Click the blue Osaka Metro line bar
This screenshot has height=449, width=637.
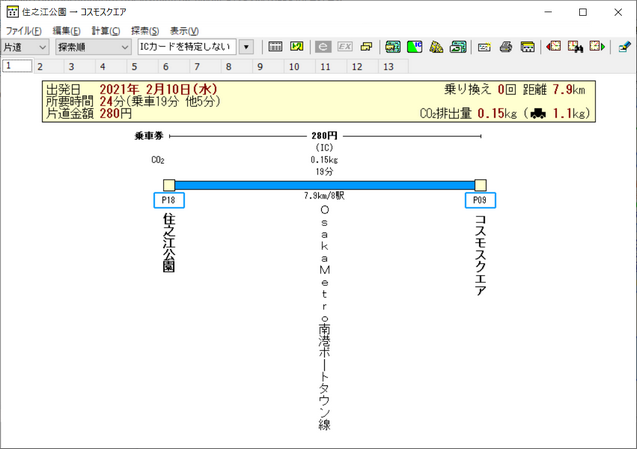[x=325, y=185]
